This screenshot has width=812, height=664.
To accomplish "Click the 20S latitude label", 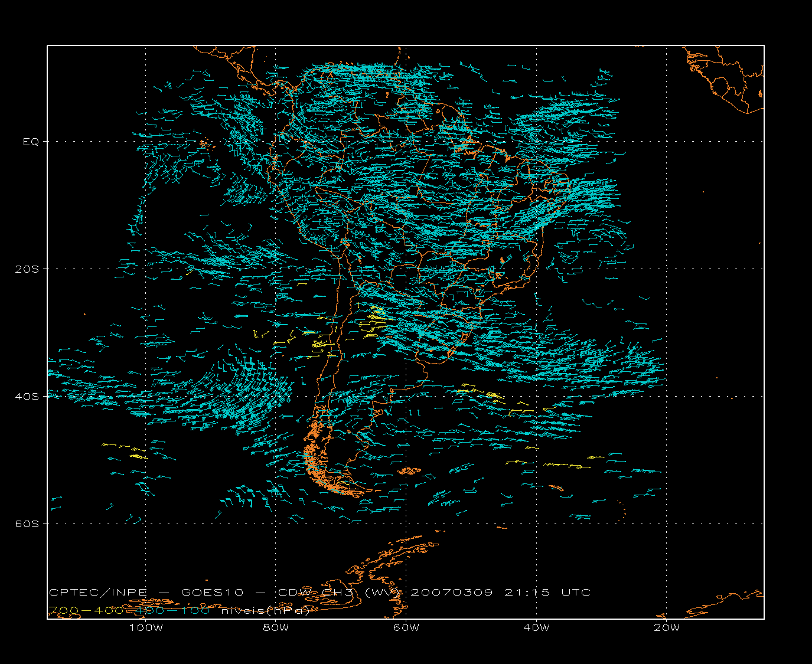I will pos(27,269).
